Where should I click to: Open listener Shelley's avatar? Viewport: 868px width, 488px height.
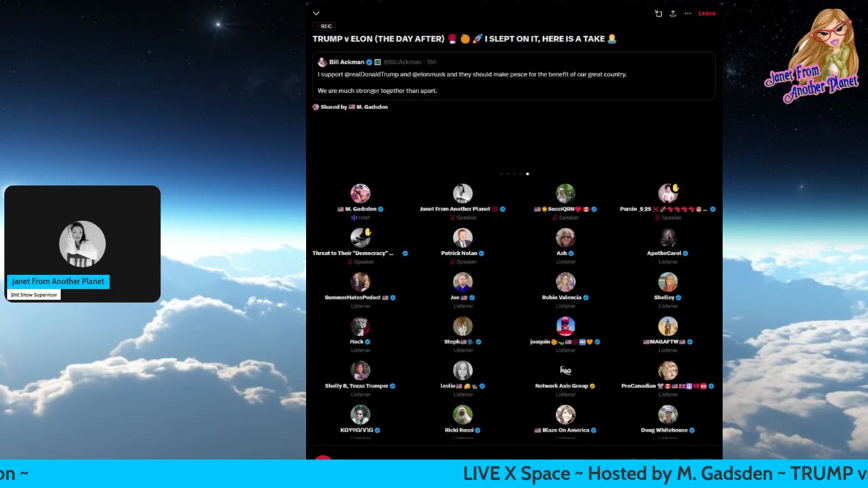(668, 282)
